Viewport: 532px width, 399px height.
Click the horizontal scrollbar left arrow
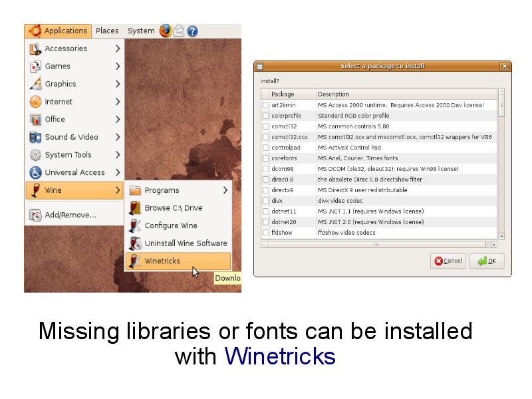(x=264, y=245)
